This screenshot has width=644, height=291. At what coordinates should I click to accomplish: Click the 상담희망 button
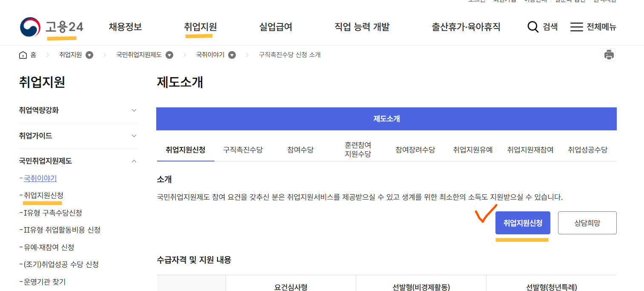click(587, 222)
